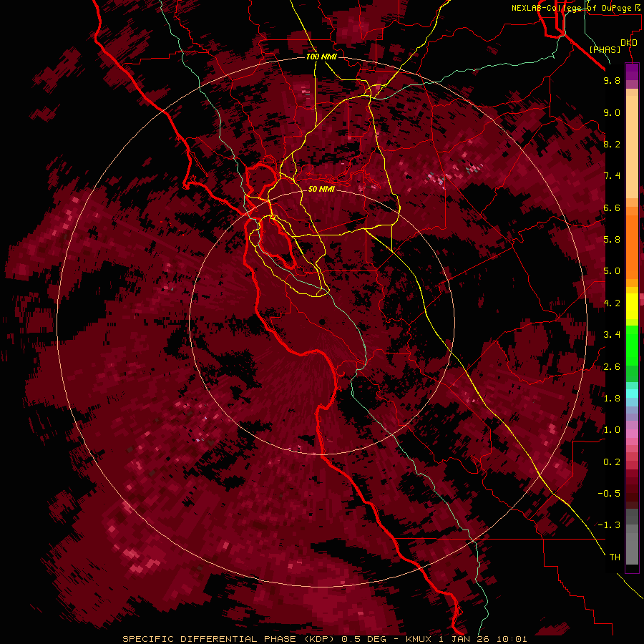This screenshot has width=644, height=644.
Task: Click the 0.2 value on the color scale
Action: [x=612, y=462]
